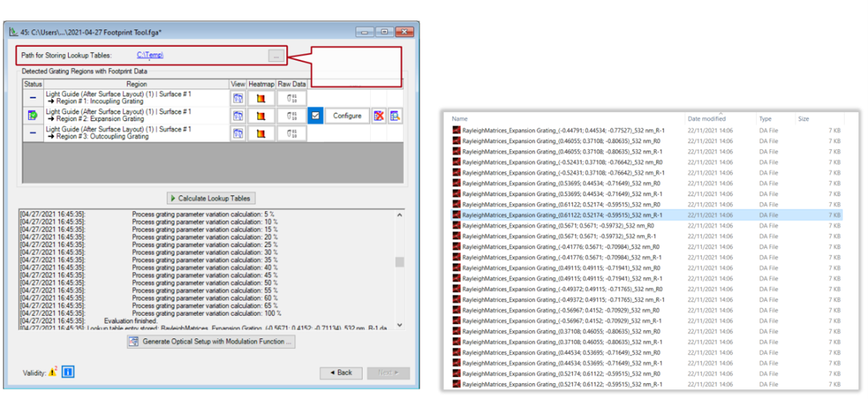Click log line 'variation calculation: 100 %'
The width and height of the screenshot is (868, 399).
coord(207,313)
